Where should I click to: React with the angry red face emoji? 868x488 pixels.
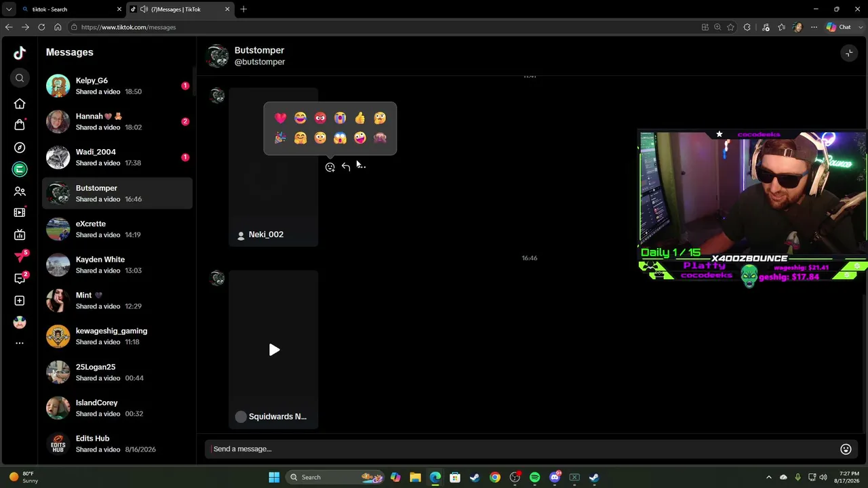pyautogui.click(x=320, y=118)
